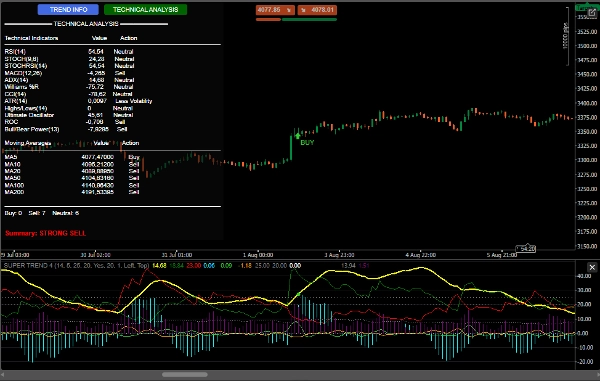This screenshot has width=600, height=381.
Task: Click the 4077.85 sell price button
Action: click(x=275, y=10)
